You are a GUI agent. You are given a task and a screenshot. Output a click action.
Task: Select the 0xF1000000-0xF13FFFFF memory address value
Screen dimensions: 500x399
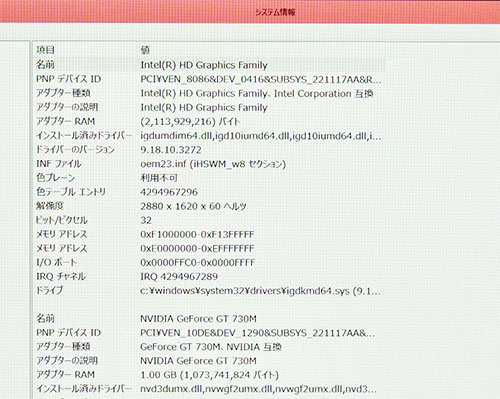click(x=197, y=234)
